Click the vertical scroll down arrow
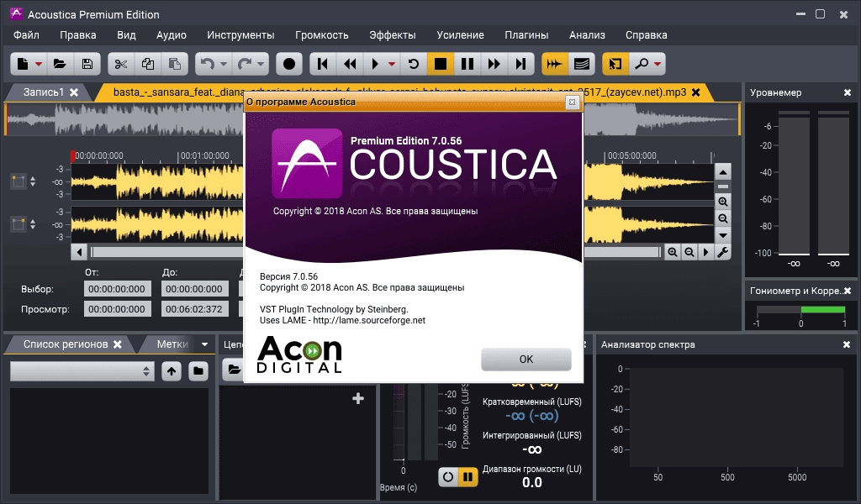Screen dimensions: 861x504 [x=723, y=236]
